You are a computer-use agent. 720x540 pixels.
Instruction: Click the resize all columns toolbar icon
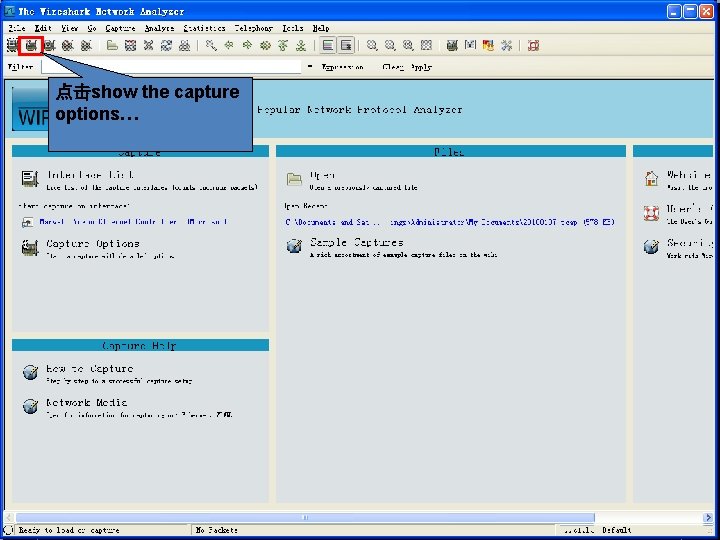coord(426,45)
